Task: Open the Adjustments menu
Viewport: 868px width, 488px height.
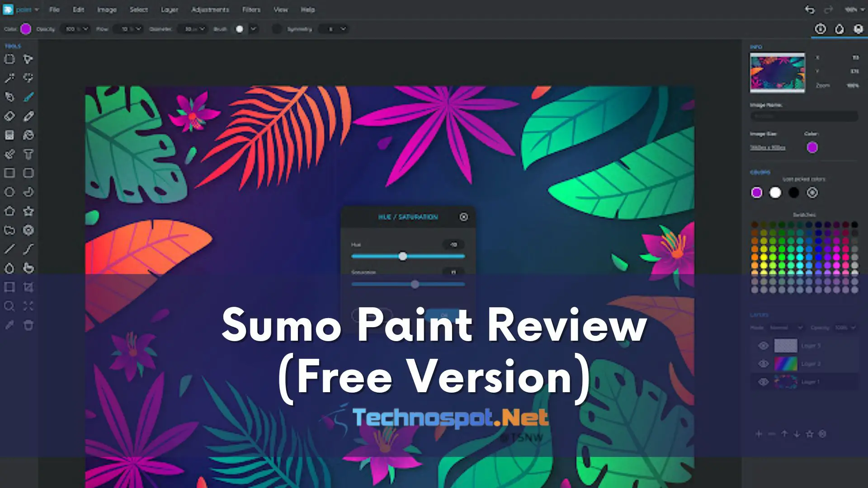Action: click(x=210, y=9)
